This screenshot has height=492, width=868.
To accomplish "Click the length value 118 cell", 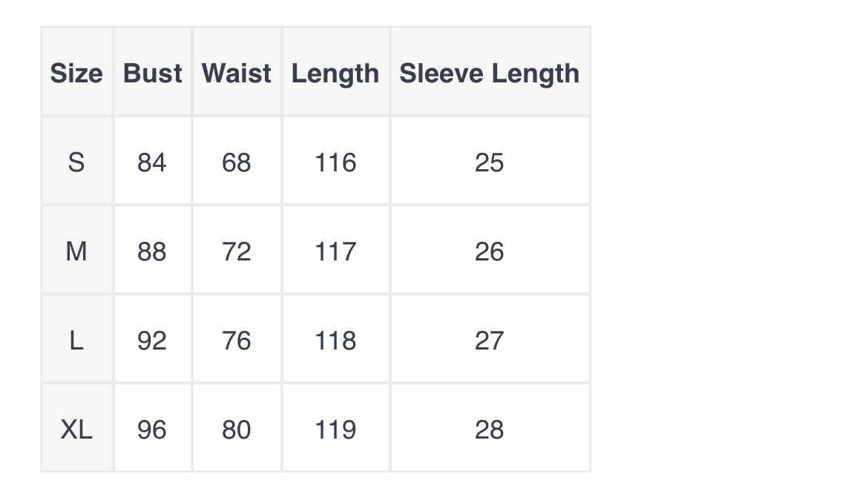I will 335,340.
